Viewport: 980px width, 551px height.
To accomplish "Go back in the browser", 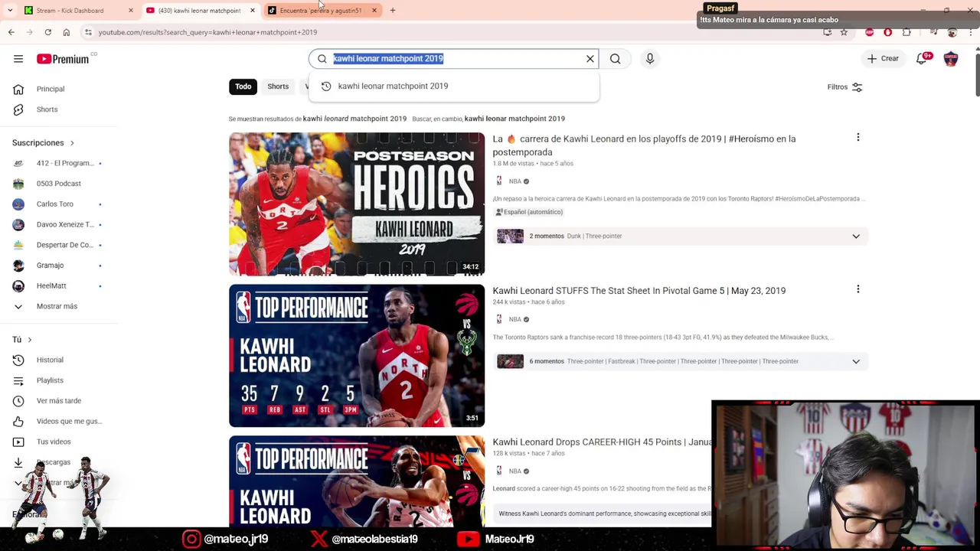I will tap(11, 32).
